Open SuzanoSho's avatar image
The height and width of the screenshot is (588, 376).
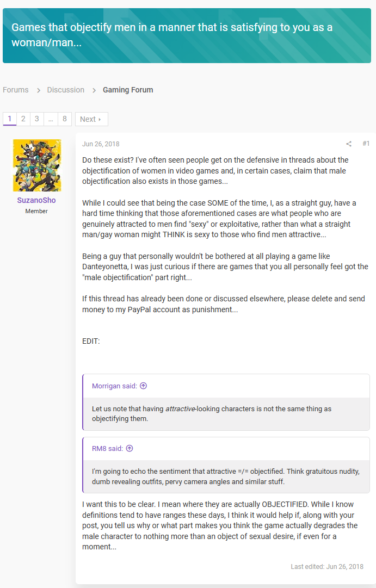click(x=37, y=165)
